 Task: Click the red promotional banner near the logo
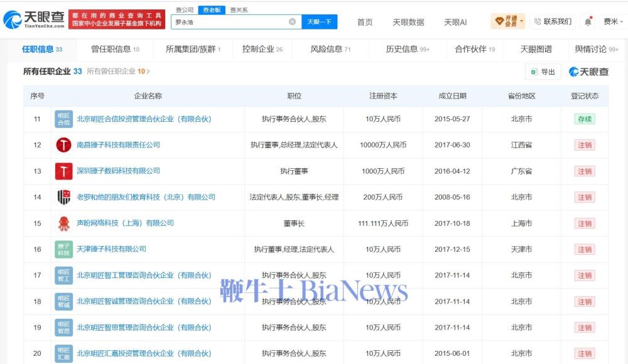click(x=117, y=19)
